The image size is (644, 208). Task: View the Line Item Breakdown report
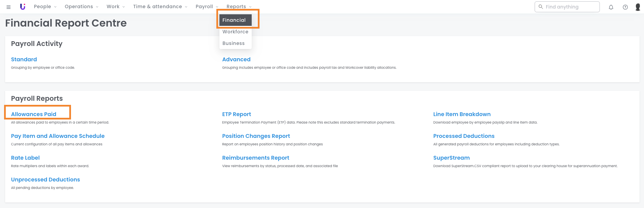coord(462,114)
